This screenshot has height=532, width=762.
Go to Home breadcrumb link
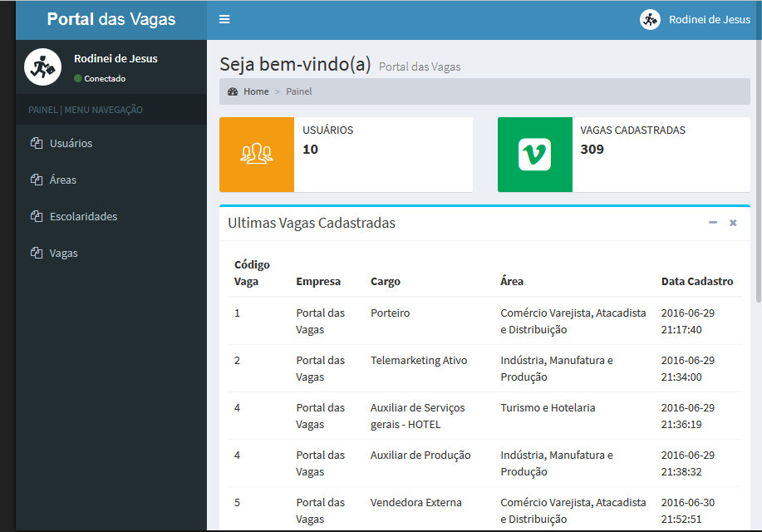point(256,91)
